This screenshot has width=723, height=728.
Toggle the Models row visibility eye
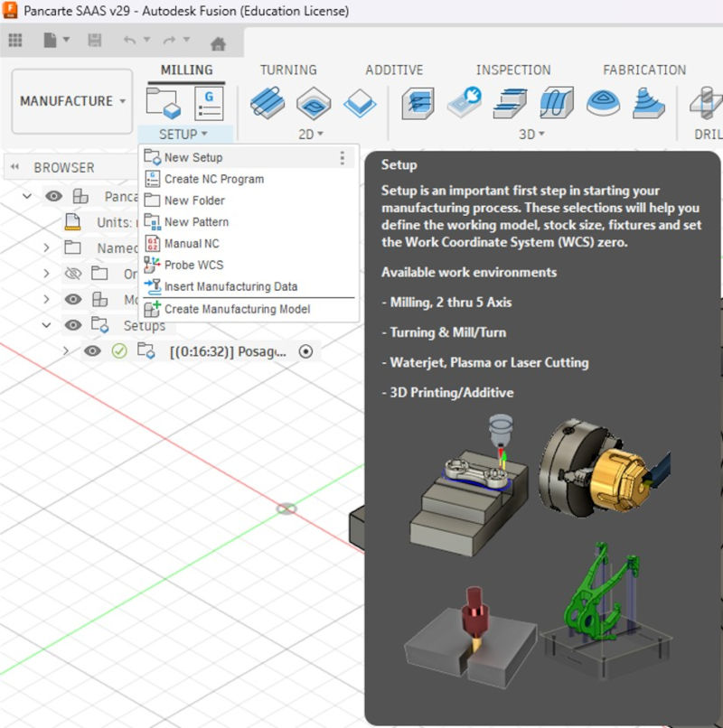73,300
